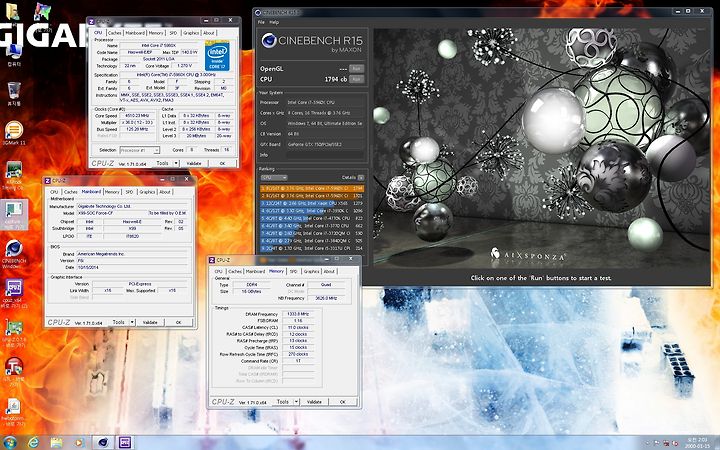Expand the Tools dropdown arrow in the CPU tab window

pos(176,163)
